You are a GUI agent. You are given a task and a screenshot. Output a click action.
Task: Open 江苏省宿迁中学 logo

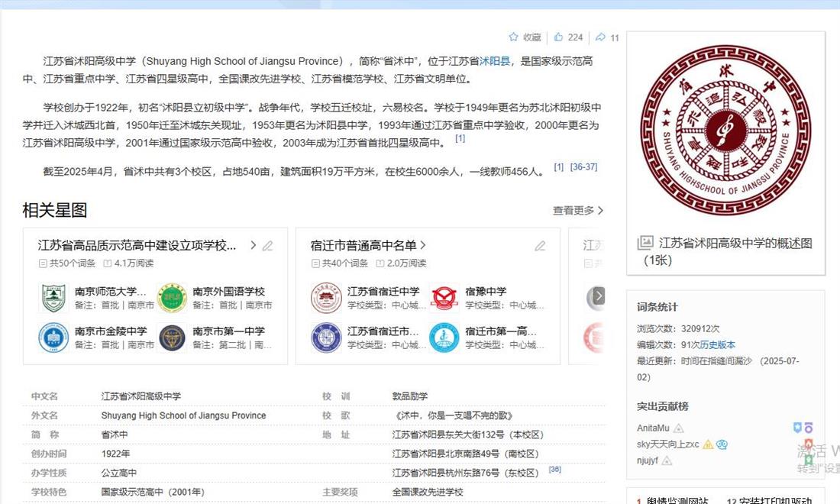[326, 298]
